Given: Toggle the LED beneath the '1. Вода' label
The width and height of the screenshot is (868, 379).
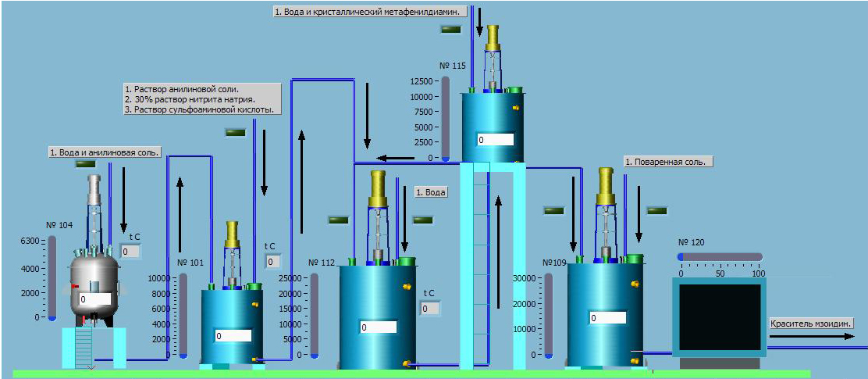Looking at the screenshot, I should pyautogui.click(x=424, y=220).
